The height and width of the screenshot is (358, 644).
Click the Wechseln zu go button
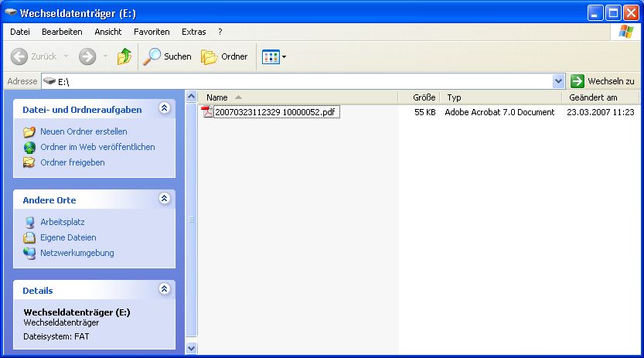(x=602, y=81)
